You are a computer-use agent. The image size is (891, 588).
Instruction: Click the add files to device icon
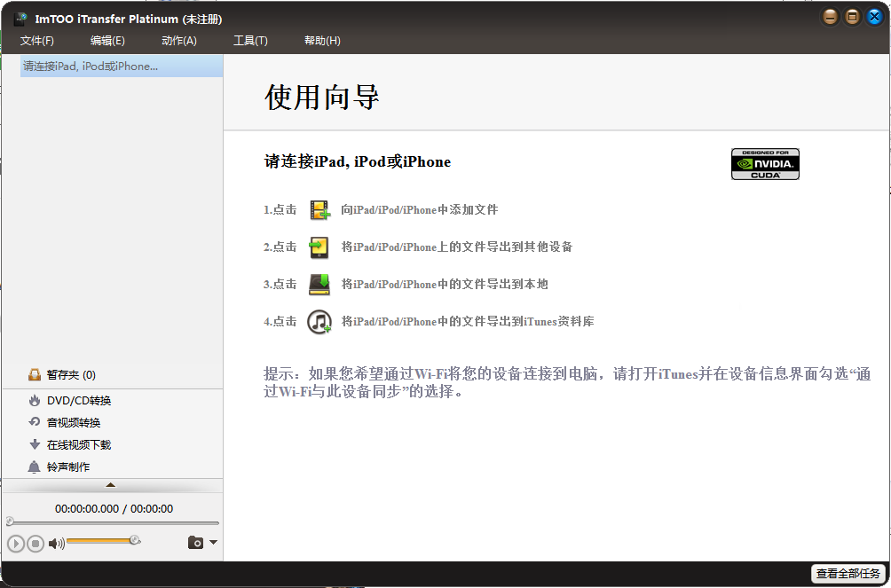tap(319, 210)
